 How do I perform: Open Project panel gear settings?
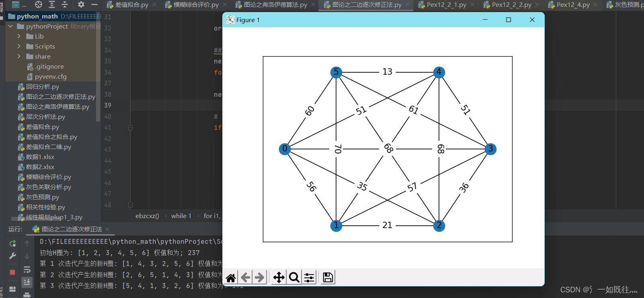[x=81, y=4]
